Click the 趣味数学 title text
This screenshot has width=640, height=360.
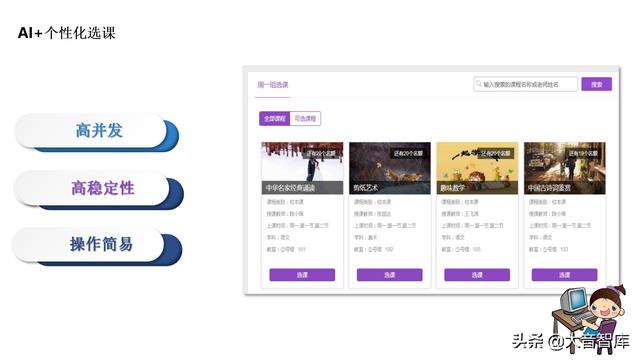pos(453,188)
